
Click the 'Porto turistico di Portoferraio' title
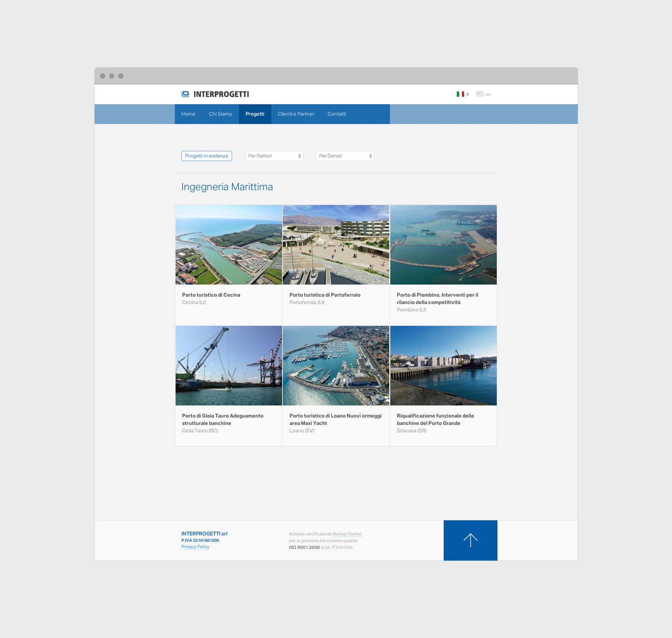(325, 295)
